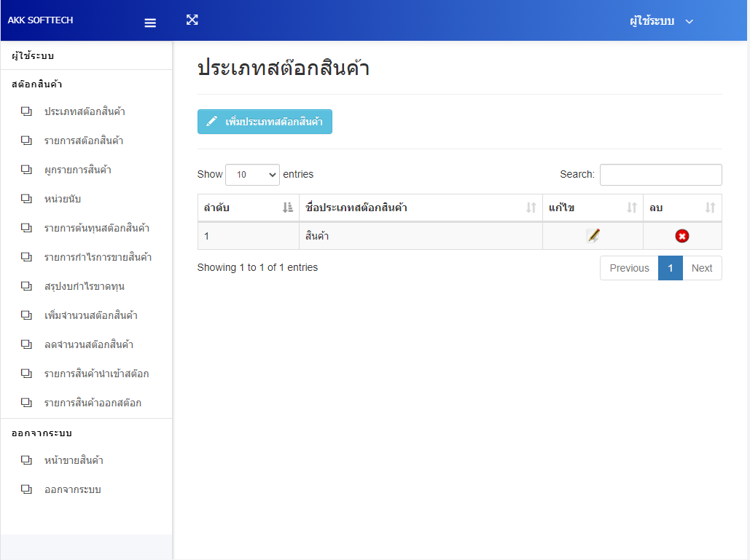This screenshot has height=560, width=750.
Task: Open รายการสต๊อกสินค้า from the sidebar menu
Action: tap(84, 141)
